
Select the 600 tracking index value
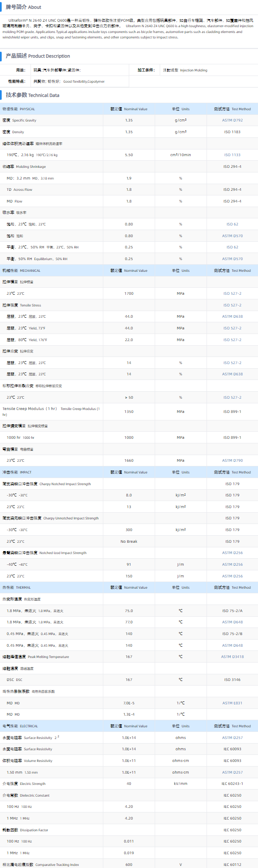pos(129,865)
